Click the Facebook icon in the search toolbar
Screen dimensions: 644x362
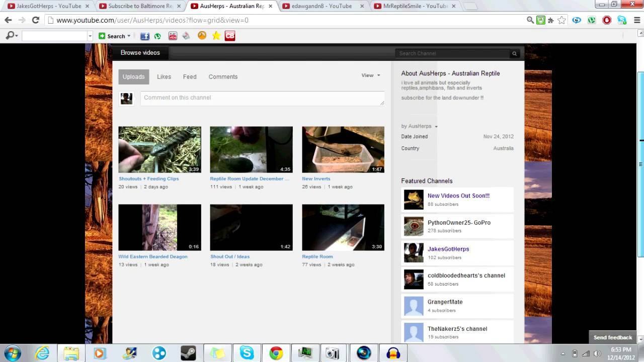pyautogui.click(x=145, y=36)
